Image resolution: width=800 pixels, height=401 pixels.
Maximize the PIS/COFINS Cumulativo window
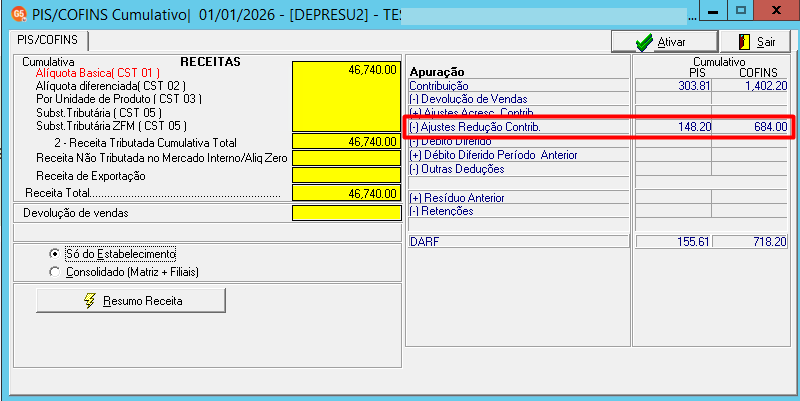point(741,10)
